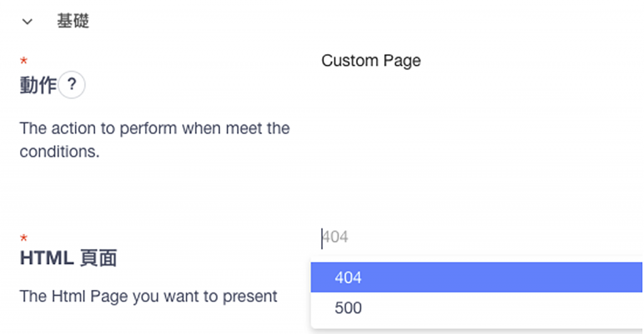644x334 pixels.
Task: Click the 動作 field label
Action: [x=38, y=86]
